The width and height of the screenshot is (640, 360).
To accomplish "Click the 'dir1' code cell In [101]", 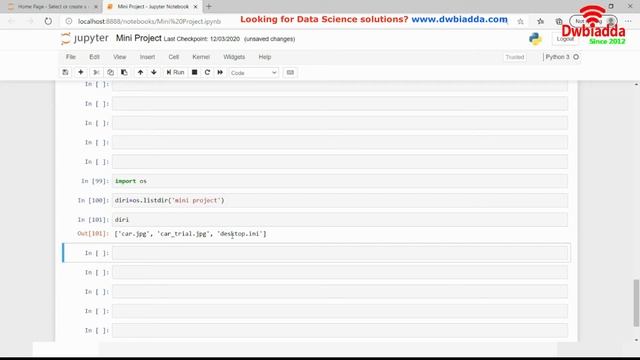I will click(340, 220).
